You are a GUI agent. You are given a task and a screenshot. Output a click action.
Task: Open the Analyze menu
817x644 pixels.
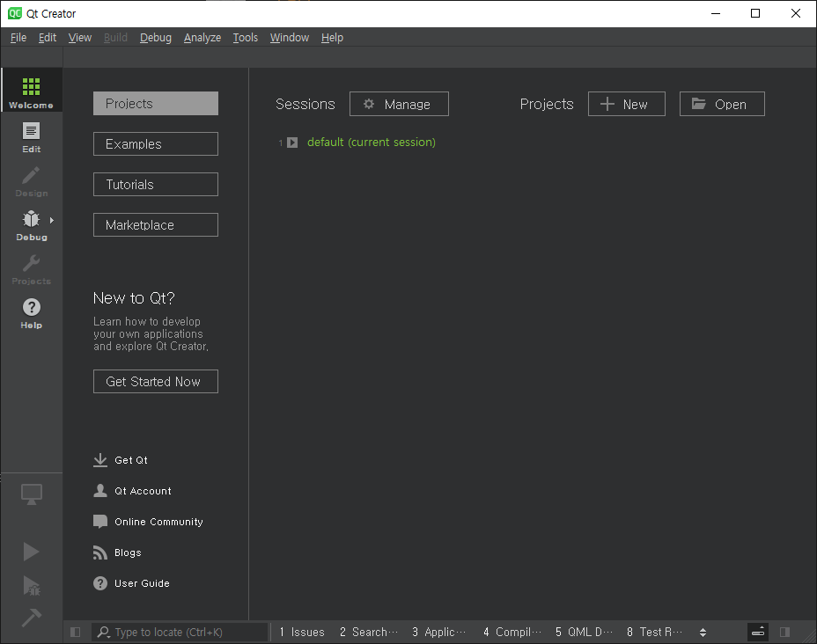[x=202, y=38]
